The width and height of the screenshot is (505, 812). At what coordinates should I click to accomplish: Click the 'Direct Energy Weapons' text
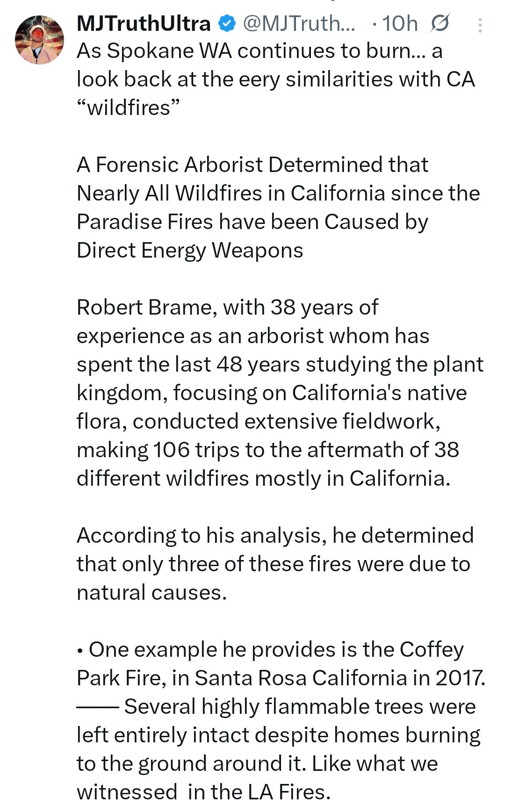coord(190,251)
